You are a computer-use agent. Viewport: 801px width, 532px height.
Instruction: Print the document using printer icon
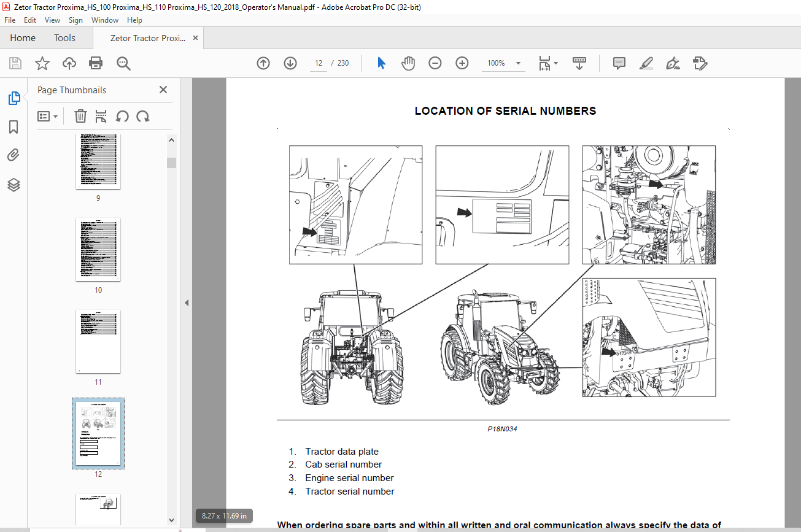pyautogui.click(x=96, y=63)
